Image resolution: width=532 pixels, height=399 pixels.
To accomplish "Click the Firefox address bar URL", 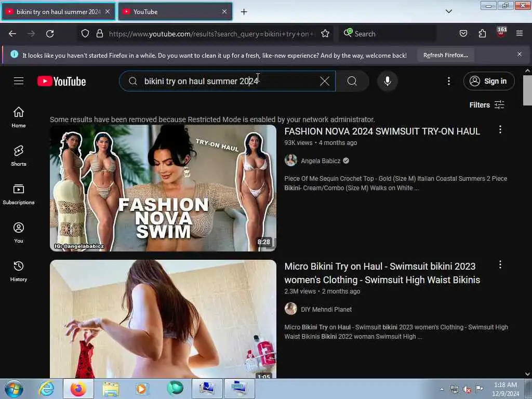I will point(211,34).
